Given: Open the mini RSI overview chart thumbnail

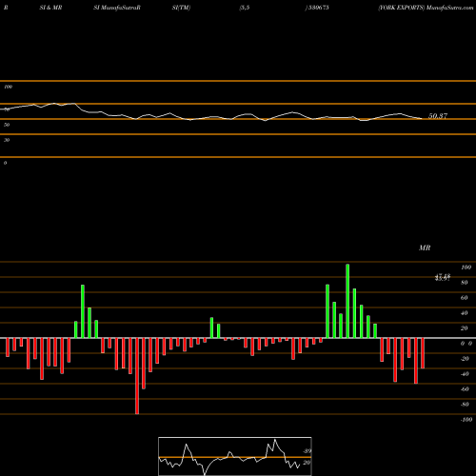Looking at the screenshot, I should coord(235,456).
